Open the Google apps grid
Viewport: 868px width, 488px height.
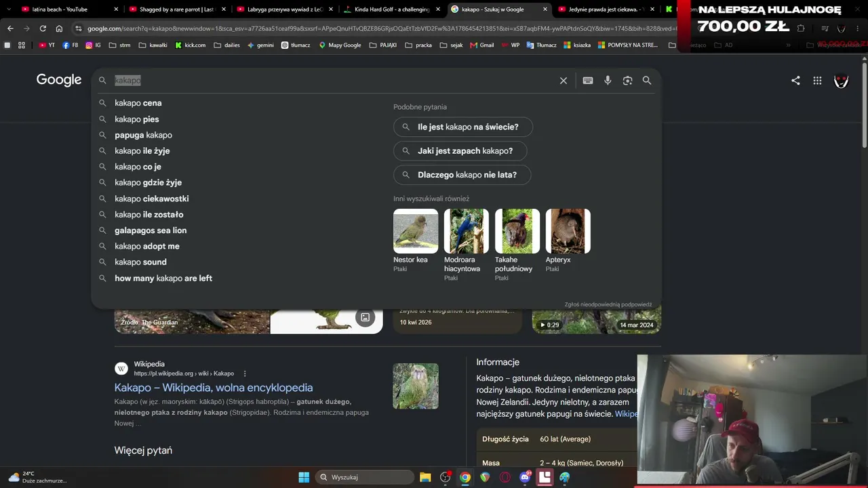tap(817, 81)
